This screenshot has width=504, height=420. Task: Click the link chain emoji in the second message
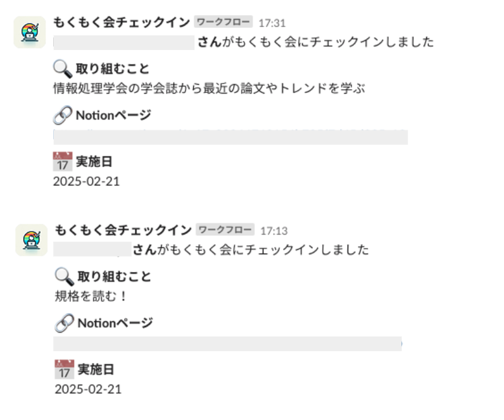coord(65,323)
